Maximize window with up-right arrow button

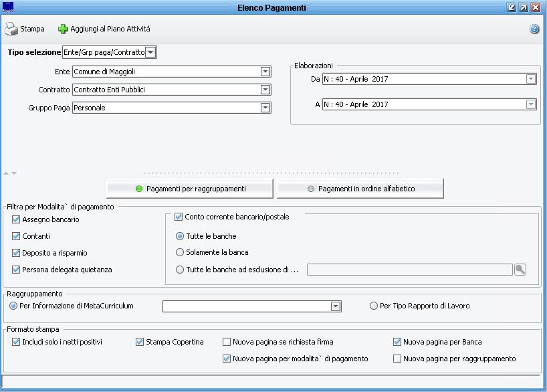524,7
